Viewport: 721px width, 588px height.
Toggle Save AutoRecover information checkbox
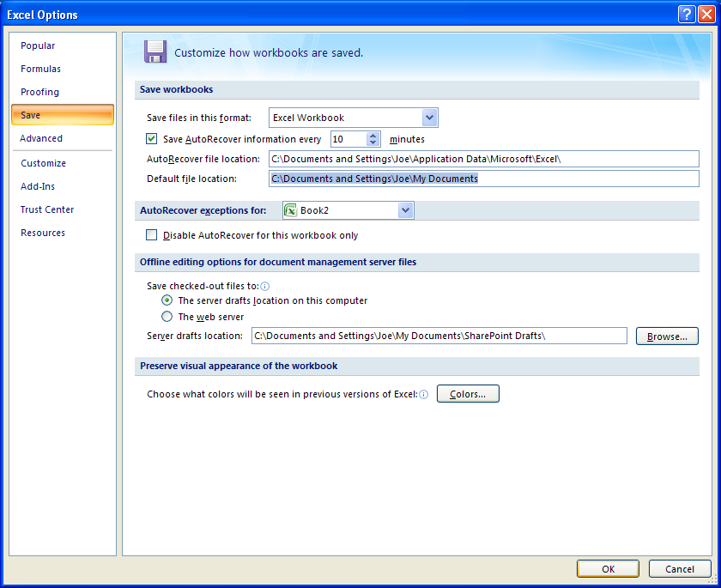(x=151, y=138)
